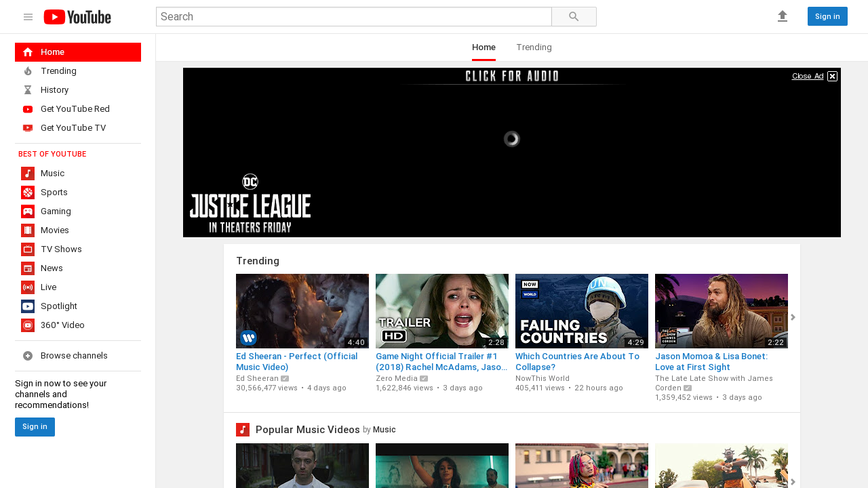This screenshot has height=488, width=868.
Task: Click the Spotlight icon
Action: 28,306
